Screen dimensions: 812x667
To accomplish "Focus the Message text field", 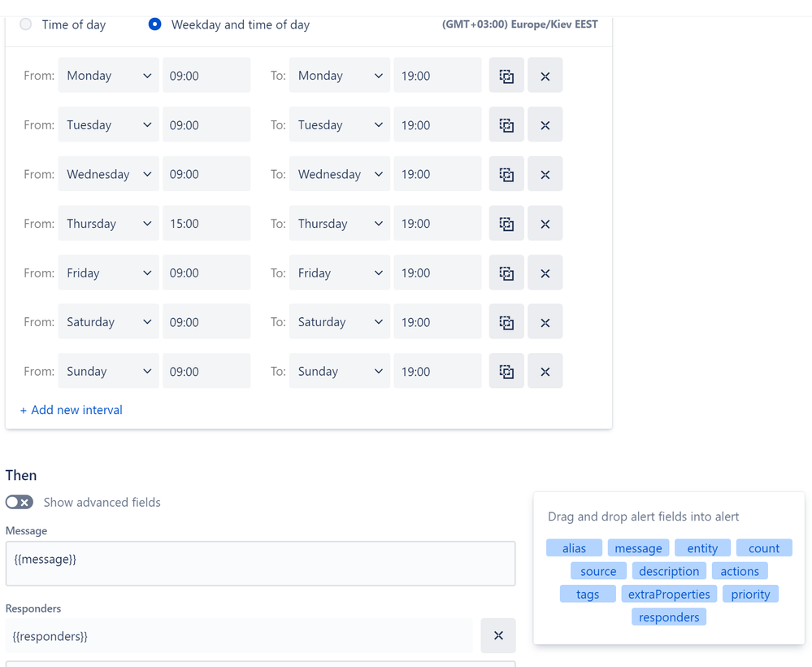I will pyautogui.click(x=260, y=564).
